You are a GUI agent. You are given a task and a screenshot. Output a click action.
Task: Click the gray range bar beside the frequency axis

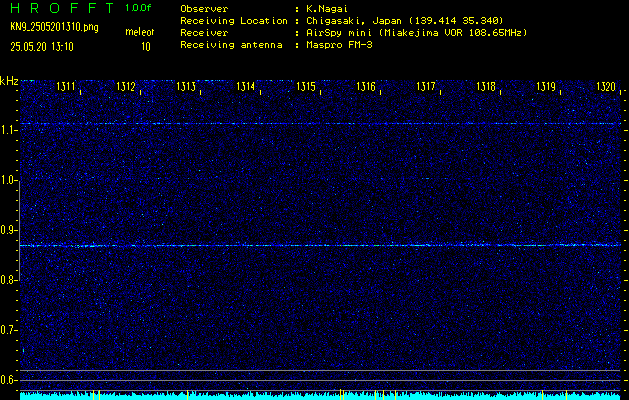pos(19,230)
